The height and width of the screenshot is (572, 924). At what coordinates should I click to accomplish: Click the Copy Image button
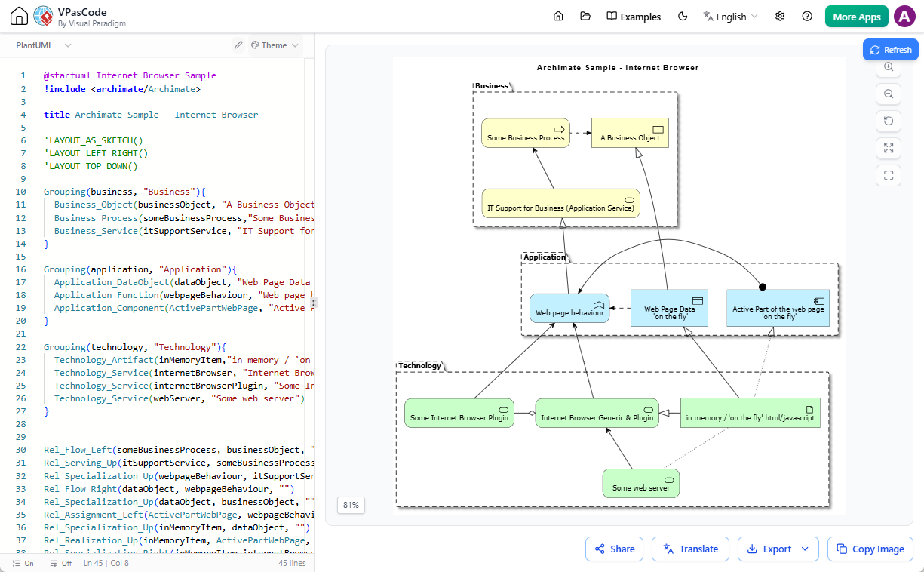(x=870, y=549)
